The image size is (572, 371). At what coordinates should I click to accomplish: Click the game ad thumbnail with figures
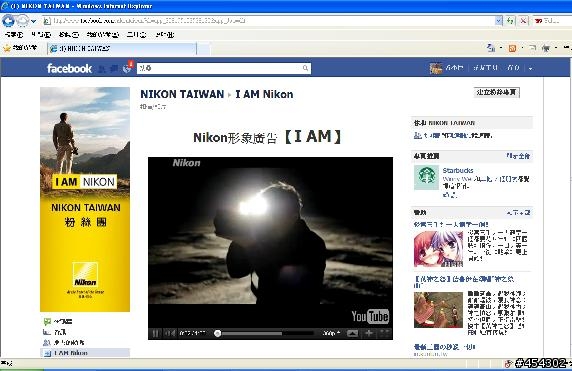(x=438, y=310)
